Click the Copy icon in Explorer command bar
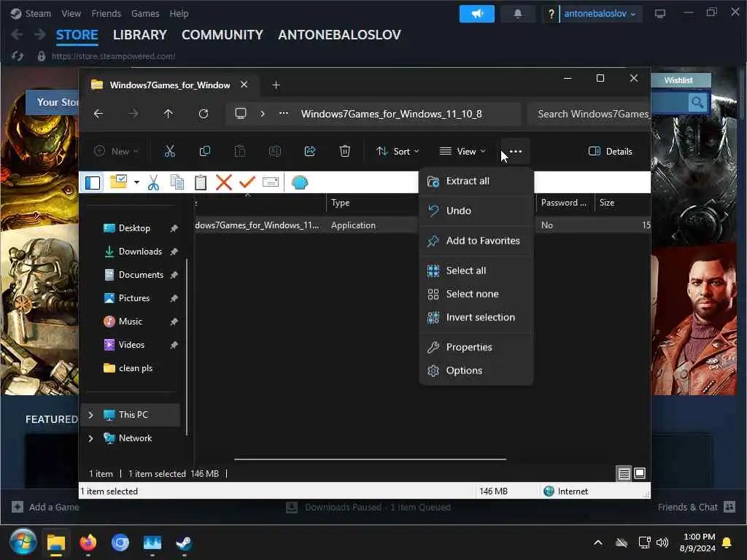 [x=205, y=152]
